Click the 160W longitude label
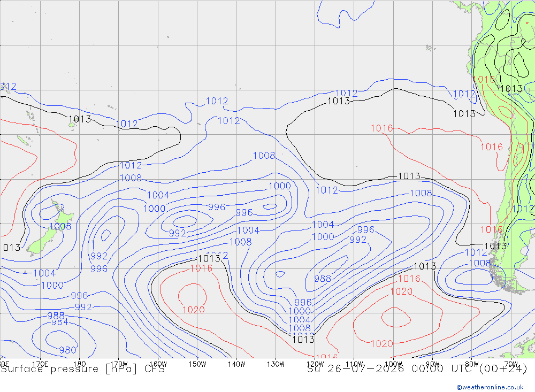This screenshot has height=392, width=535. [x=158, y=364]
